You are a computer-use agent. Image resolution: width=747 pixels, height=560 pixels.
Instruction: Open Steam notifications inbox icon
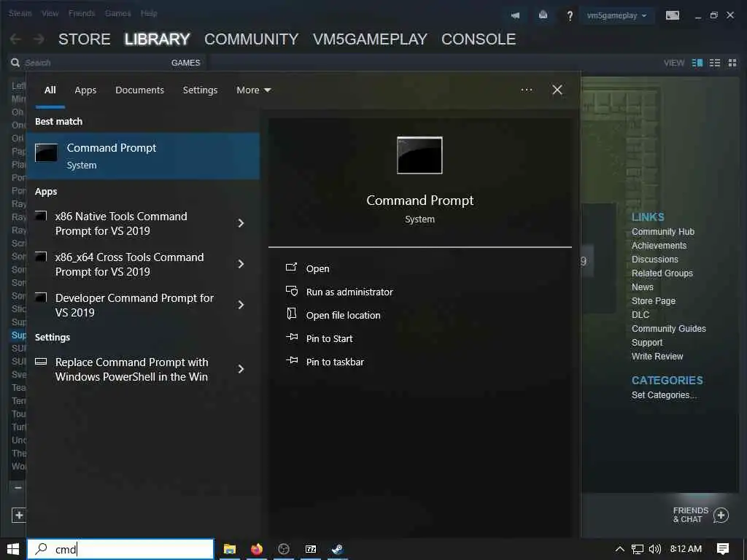(x=543, y=15)
